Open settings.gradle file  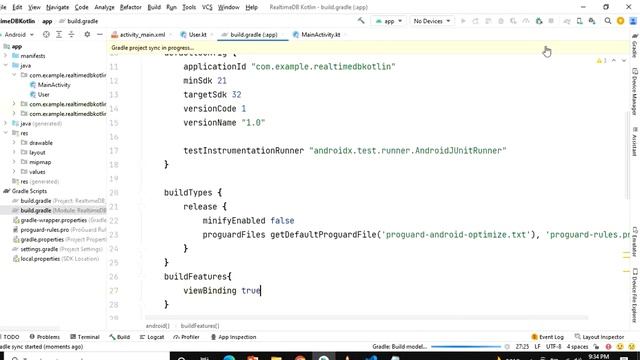57,249
